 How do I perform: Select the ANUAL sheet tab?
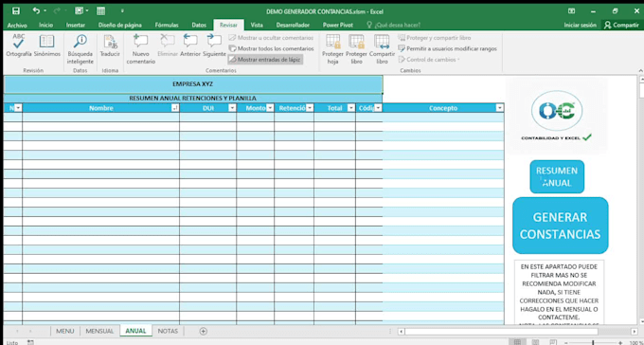pyautogui.click(x=136, y=331)
